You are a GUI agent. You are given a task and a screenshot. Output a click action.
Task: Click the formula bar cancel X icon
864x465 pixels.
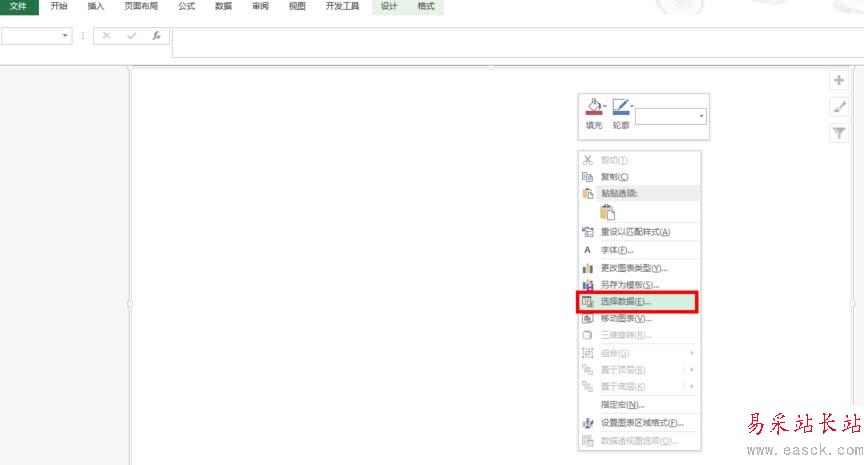click(x=106, y=36)
